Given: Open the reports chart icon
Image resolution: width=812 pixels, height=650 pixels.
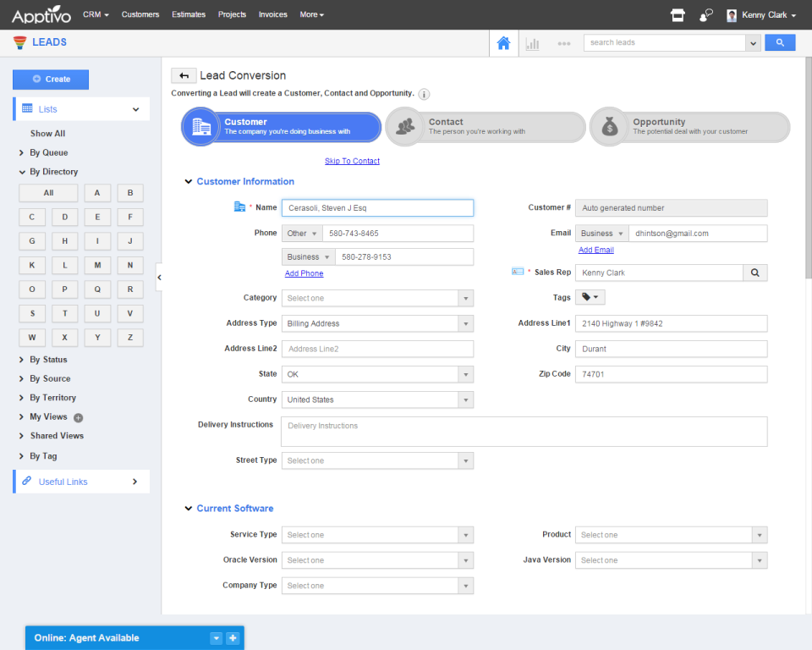Looking at the screenshot, I should (x=531, y=41).
